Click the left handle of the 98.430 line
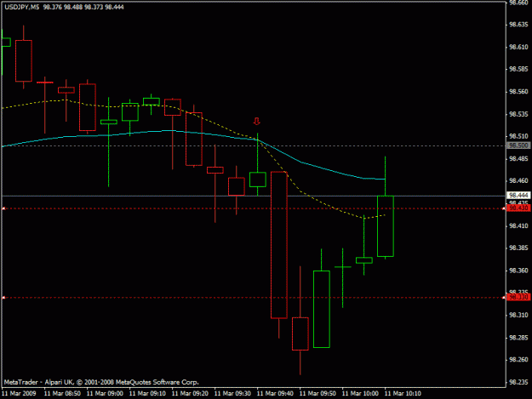The width and height of the screenshot is (532, 399). point(3,208)
